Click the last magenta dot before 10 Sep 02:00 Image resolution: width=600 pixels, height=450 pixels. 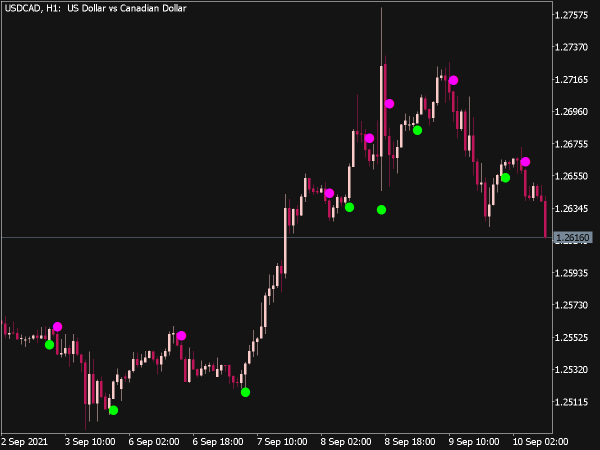[525, 162]
